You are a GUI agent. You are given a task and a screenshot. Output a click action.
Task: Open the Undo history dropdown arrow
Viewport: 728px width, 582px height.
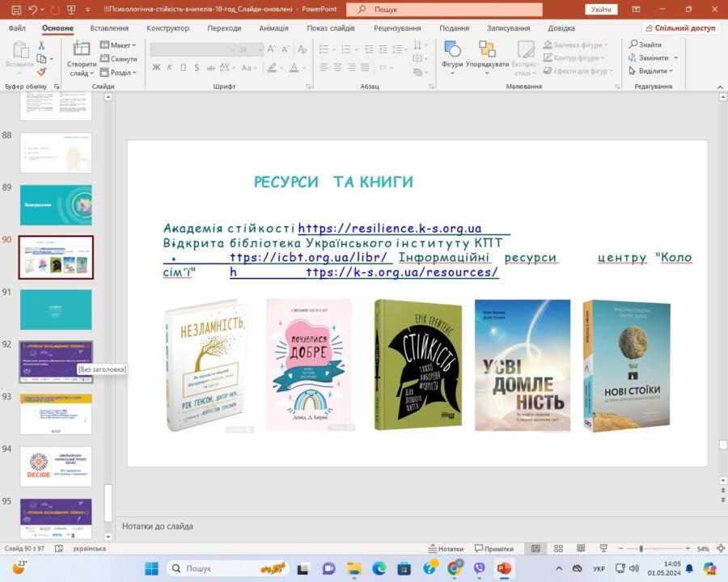click(42, 9)
